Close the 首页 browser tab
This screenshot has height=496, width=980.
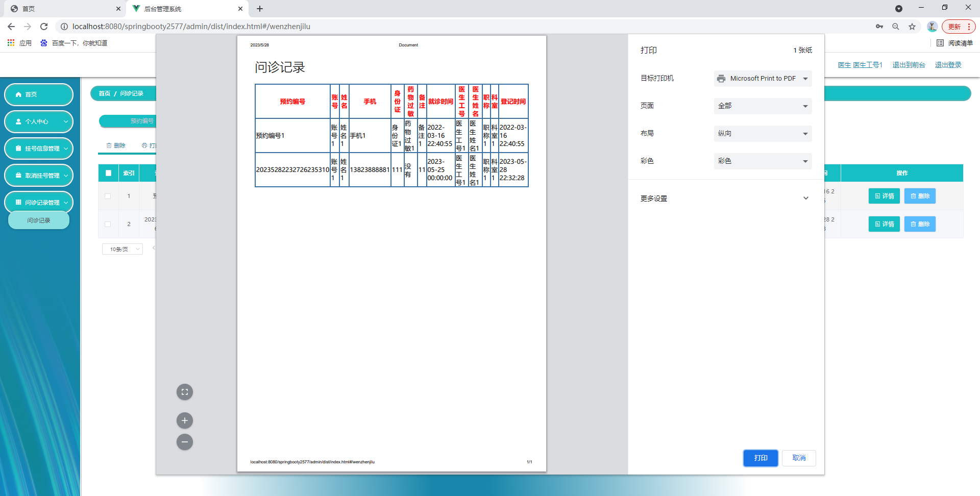point(118,9)
